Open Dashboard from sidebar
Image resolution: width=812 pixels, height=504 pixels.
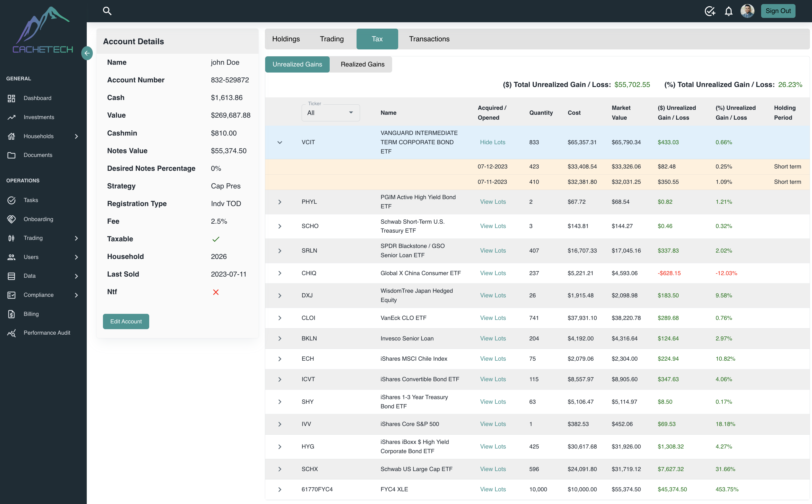(x=37, y=98)
